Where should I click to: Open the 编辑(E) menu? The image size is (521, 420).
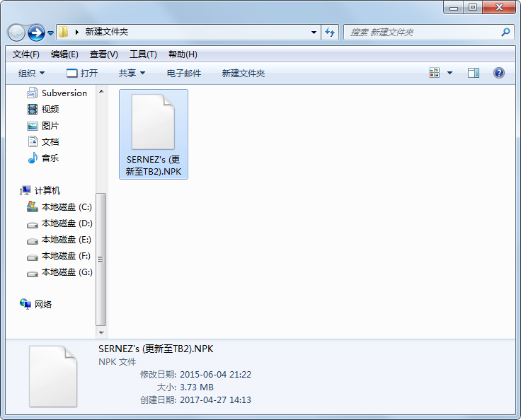pyautogui.click(x=64, y=54)
